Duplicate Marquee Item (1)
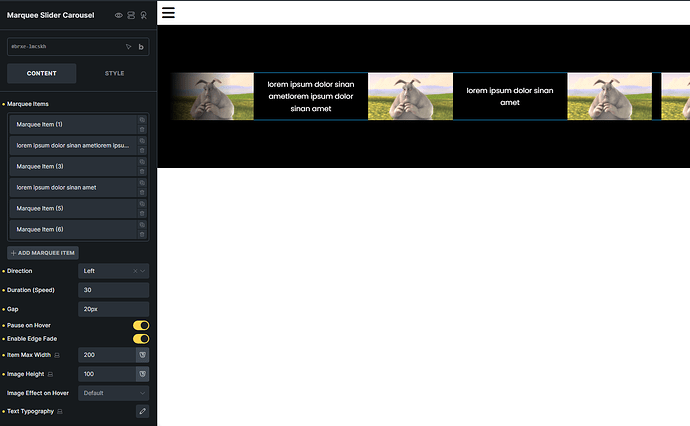The width and height of the screenshot is (690, 426). [142, 120]
